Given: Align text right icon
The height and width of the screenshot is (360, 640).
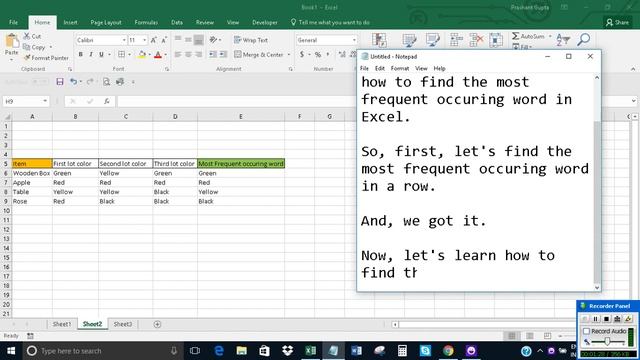Looking at the screenshot, I should [199, 54].
